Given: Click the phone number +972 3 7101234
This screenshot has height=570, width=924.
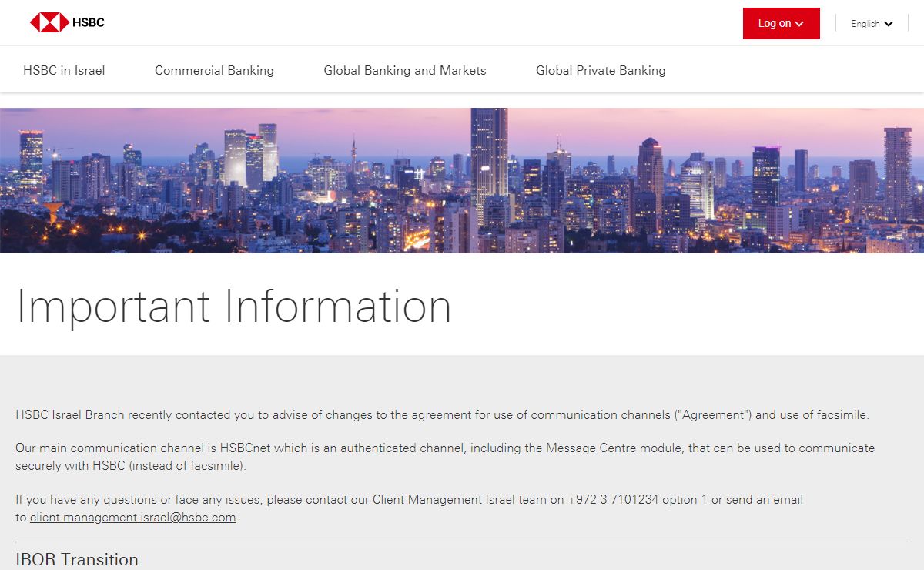Looking at the screenshot, I should 614,499.
